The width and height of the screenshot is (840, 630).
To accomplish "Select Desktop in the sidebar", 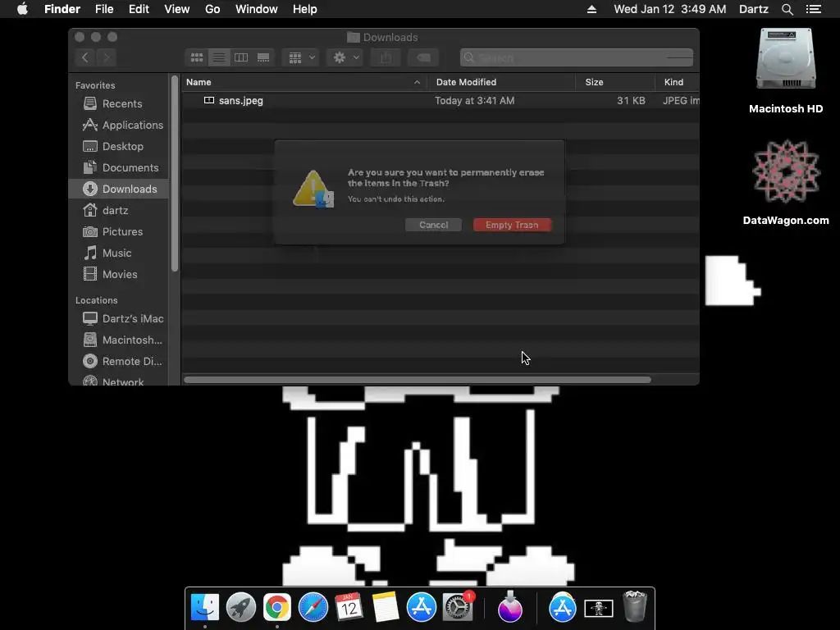I will [x=119, y=146].
